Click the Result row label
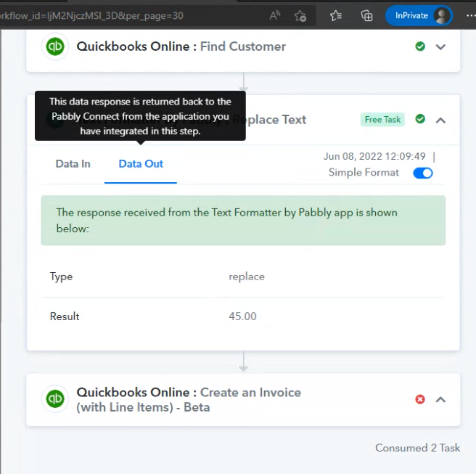Screen dimensions: 476x474 [65, 316]
